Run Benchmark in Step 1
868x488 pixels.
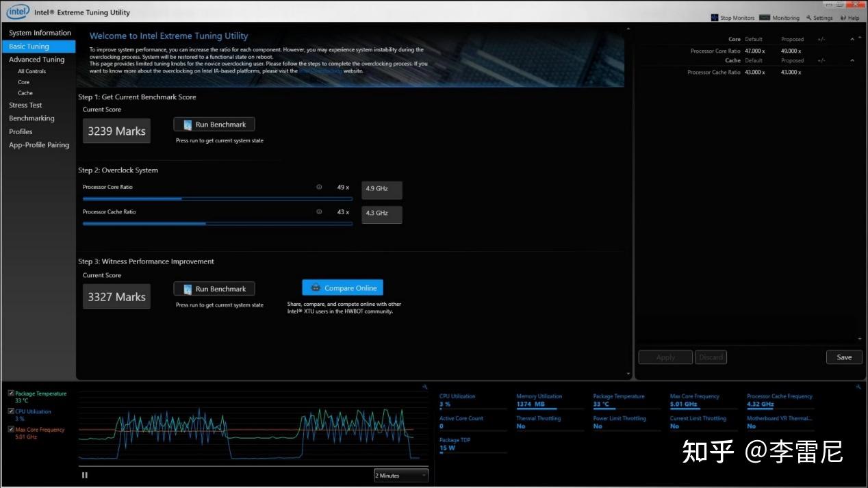(214, 125)
